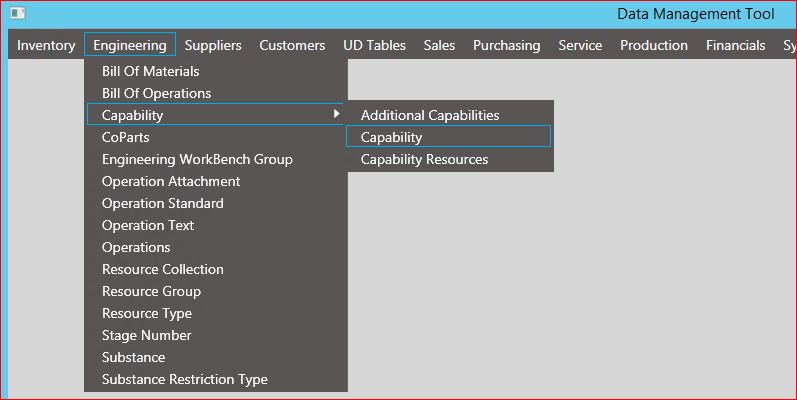Click the app icon in title bar
Image resolution: width=797 pixels, height=400 pixels.
pyautogui.click(x=18, y=13)
